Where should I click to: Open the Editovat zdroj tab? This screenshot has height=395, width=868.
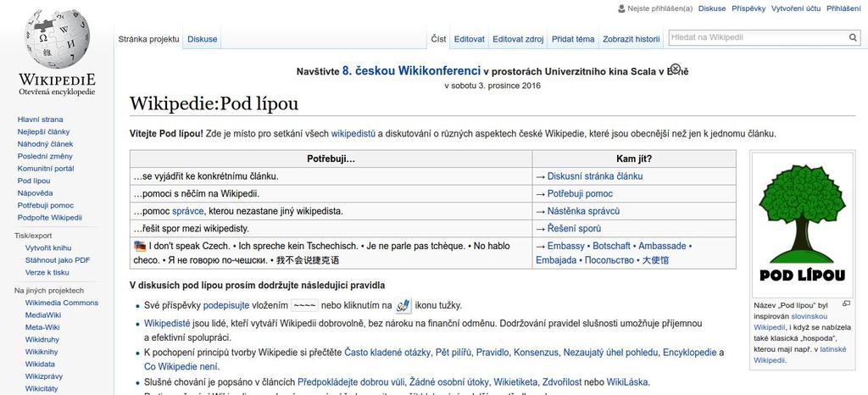[x=518, y=39]
